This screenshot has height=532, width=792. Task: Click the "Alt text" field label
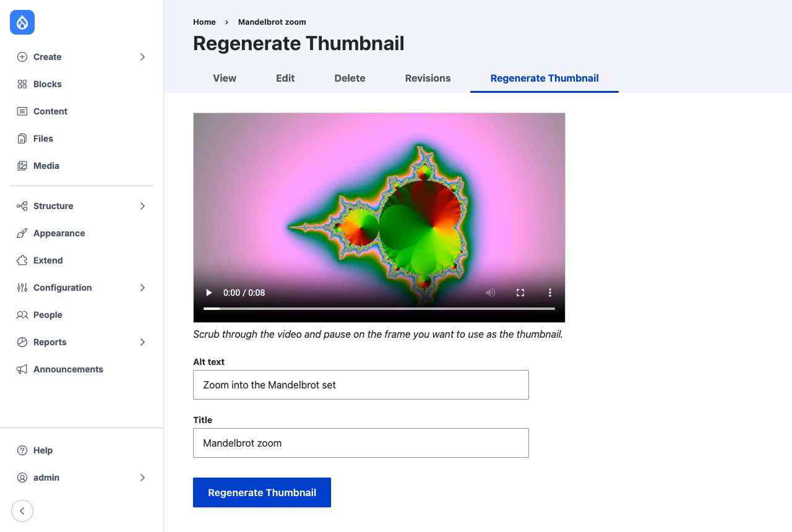tap(209, 362)
